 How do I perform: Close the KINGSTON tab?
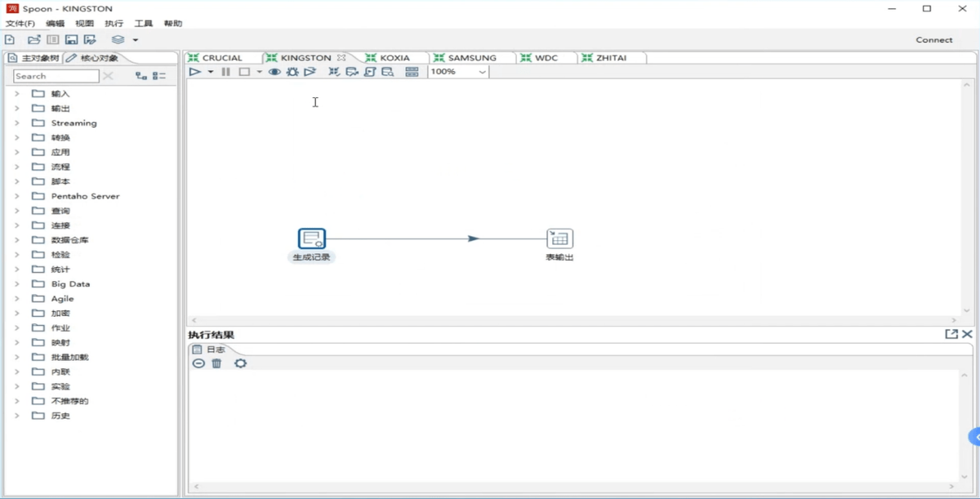click(x=341, y=58)
